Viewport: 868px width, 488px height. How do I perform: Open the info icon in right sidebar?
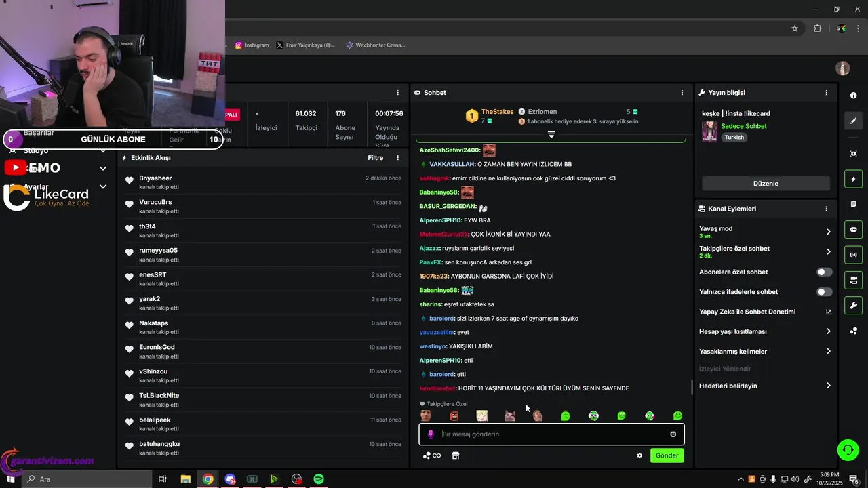pos(853,96)
